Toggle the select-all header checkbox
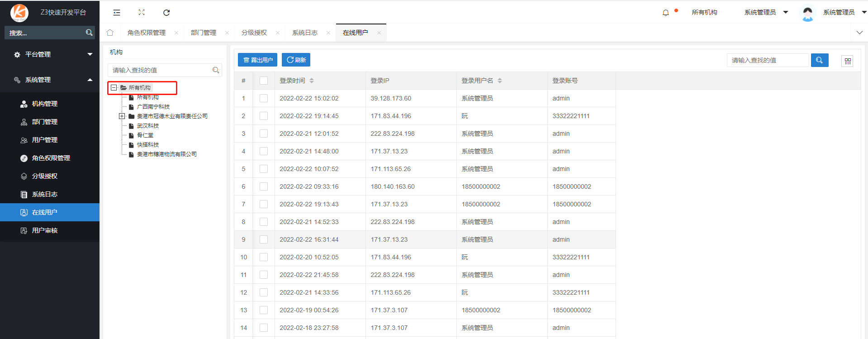Image resolution: width=868 pixels, height=339 pixels. pos(264,81)
